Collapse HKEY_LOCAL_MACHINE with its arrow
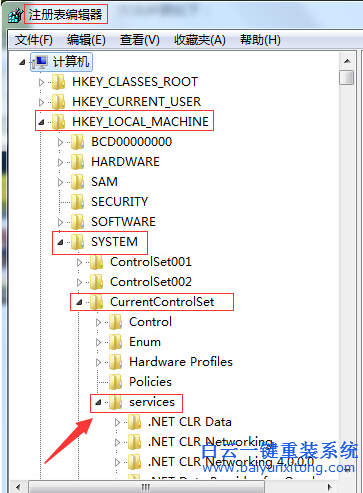Viewport: 363px width, 493px height. (41, 123)
